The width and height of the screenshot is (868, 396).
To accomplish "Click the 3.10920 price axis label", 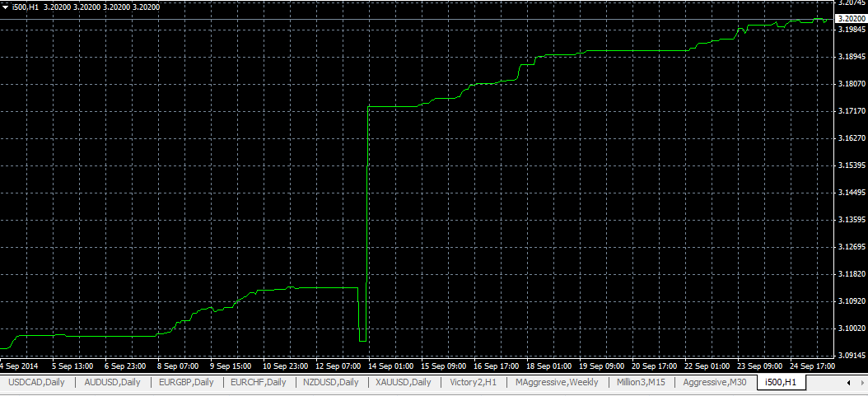I will 852,301.
